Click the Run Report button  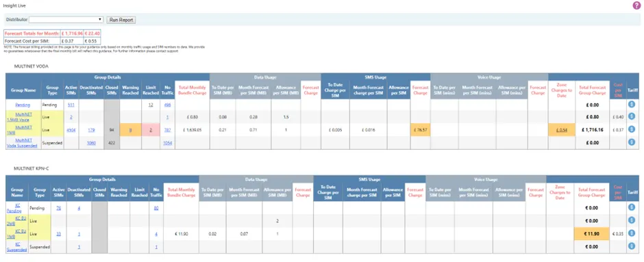point(121,20)
